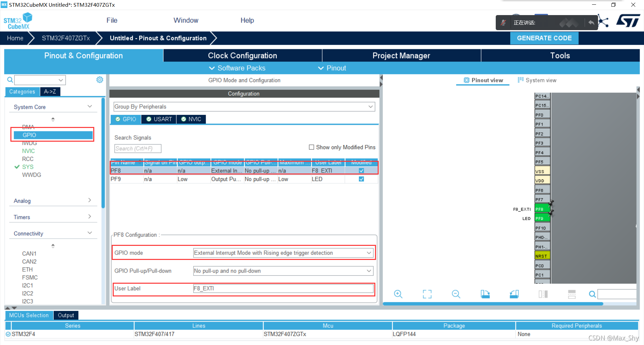Click the muted microphone icon in overlay
Viewport: 644px width, 345px height.
[x=503, y=23]
